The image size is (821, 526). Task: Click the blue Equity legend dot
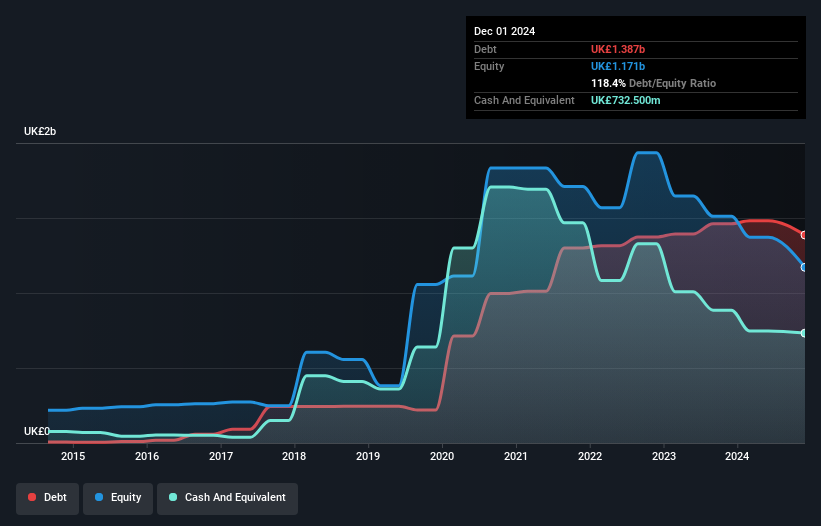coord(99,497)
